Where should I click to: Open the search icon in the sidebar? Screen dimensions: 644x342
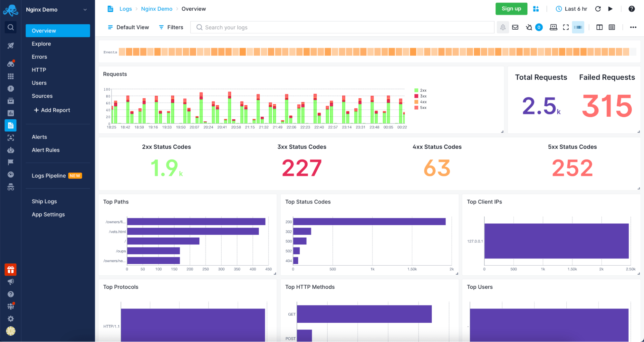click(x=11, y=27)
